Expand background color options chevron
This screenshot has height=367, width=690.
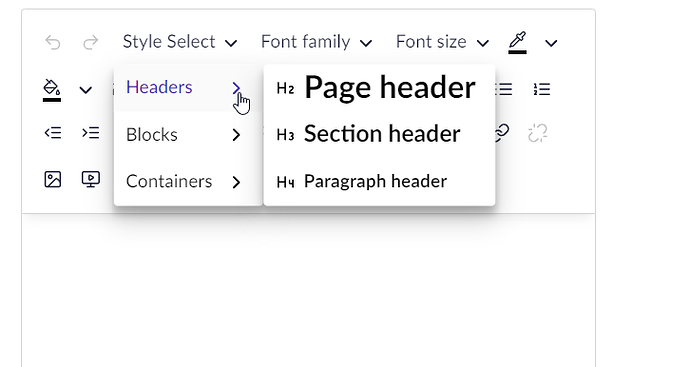pos(85,90)
